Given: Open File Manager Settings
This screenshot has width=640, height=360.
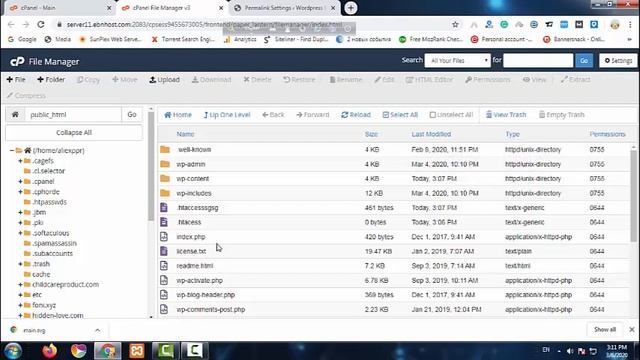Looking at the screenshot, I should click(x=618, y=60).
